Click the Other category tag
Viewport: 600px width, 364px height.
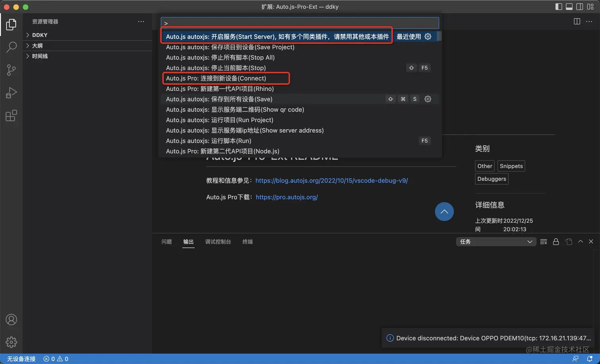[x=485, y=166]
